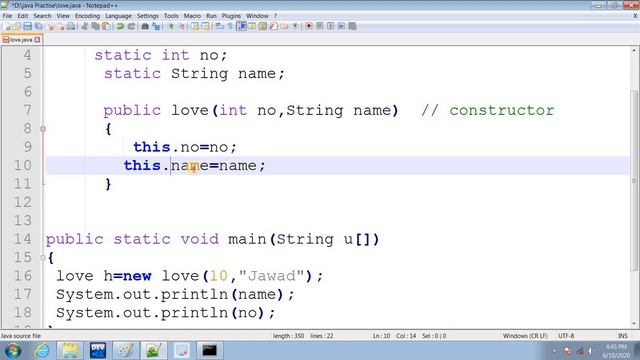Click line number 12 in the margin
640x360 pixels.
pos(22,202)
